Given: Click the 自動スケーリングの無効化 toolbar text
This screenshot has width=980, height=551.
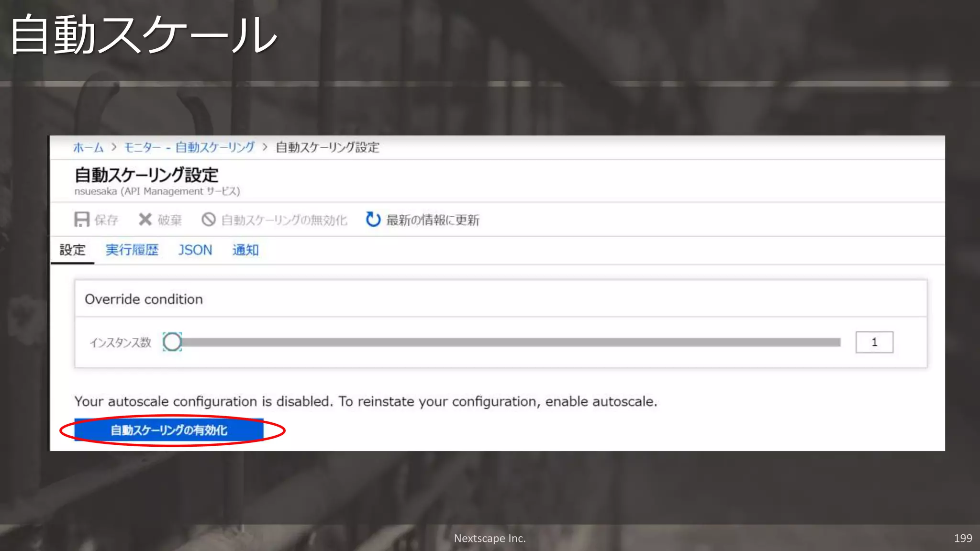Looking at the screenshot, I should tap(284, 220).
